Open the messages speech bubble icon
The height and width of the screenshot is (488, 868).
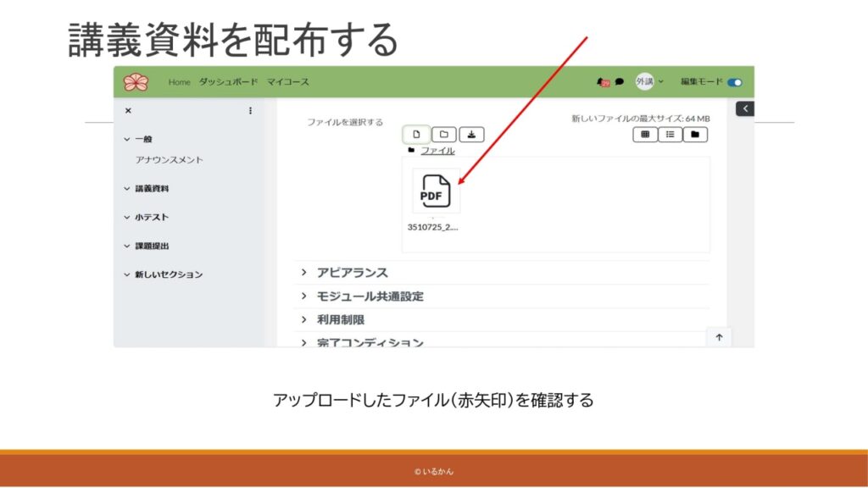(x=620, y=82)
